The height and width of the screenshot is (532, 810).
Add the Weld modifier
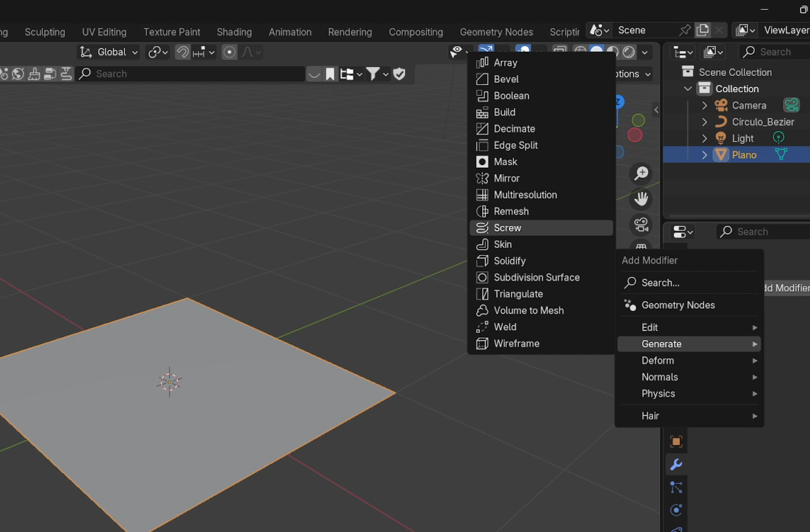pos(541,327)
